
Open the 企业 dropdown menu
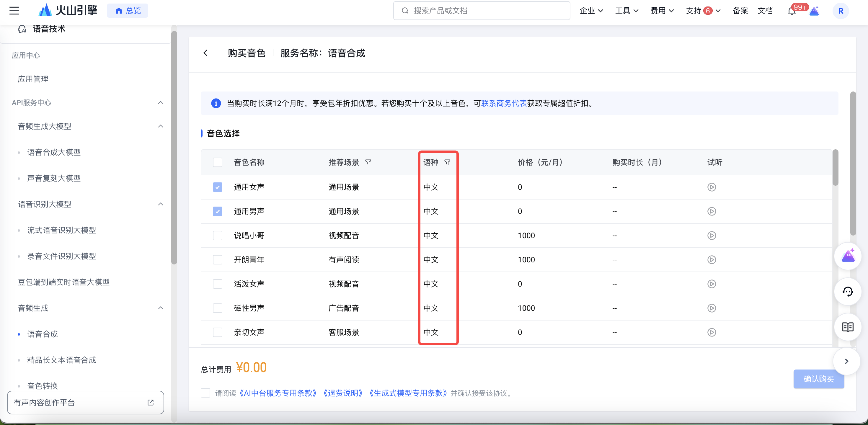[x=591, y=11]
